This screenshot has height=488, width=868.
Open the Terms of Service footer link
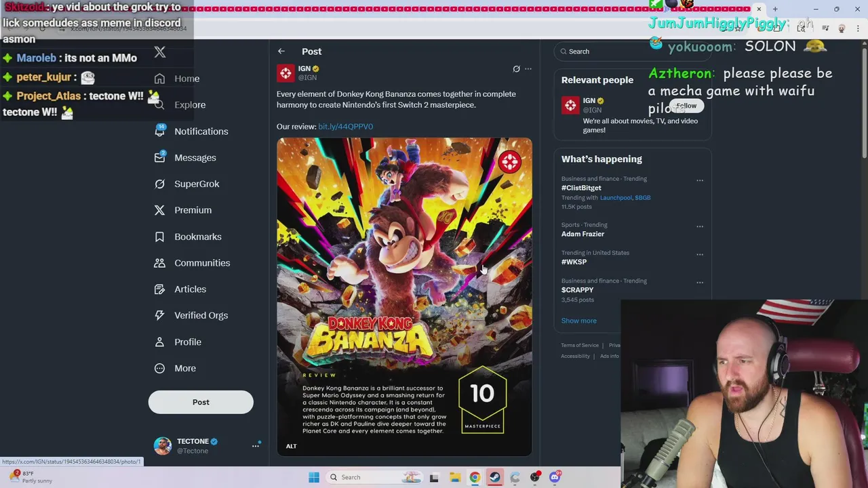580,346
